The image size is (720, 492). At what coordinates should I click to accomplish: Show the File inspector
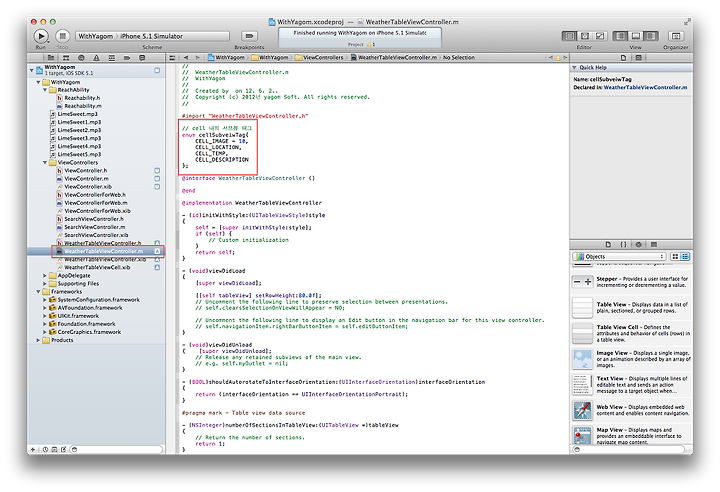pyautogui.click(x=623, y=58)
